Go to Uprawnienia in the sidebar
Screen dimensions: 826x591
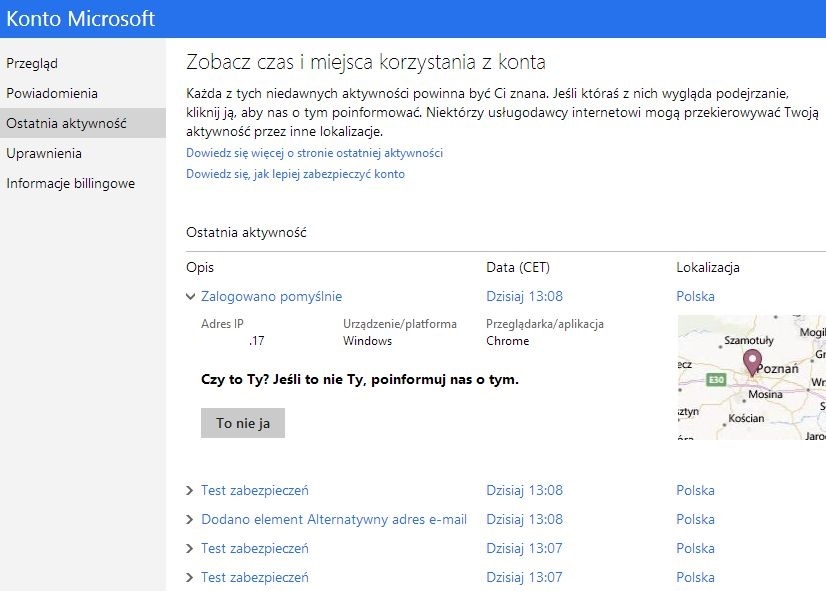(44, 153)
